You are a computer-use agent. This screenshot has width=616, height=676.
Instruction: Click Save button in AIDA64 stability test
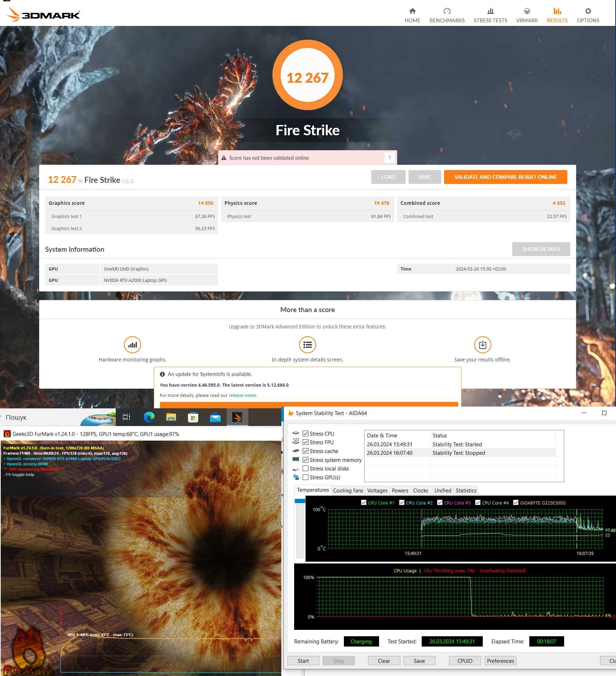419,661
